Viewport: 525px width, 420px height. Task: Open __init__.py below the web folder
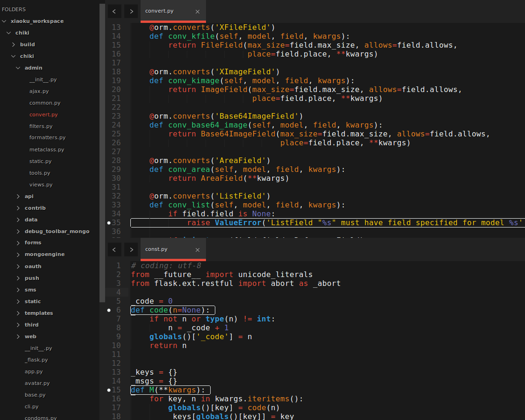38,349
